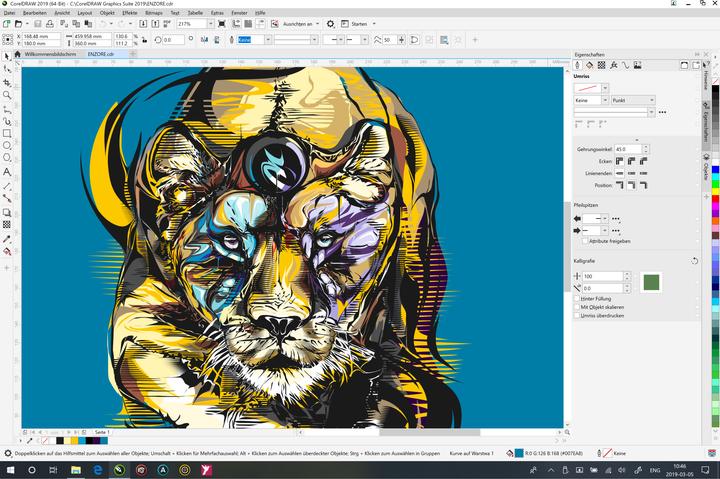Image resolution: width=720 pixels, height=479 pixels.
Task: Select the Eyedropper tool
Action: coord(7,239)
